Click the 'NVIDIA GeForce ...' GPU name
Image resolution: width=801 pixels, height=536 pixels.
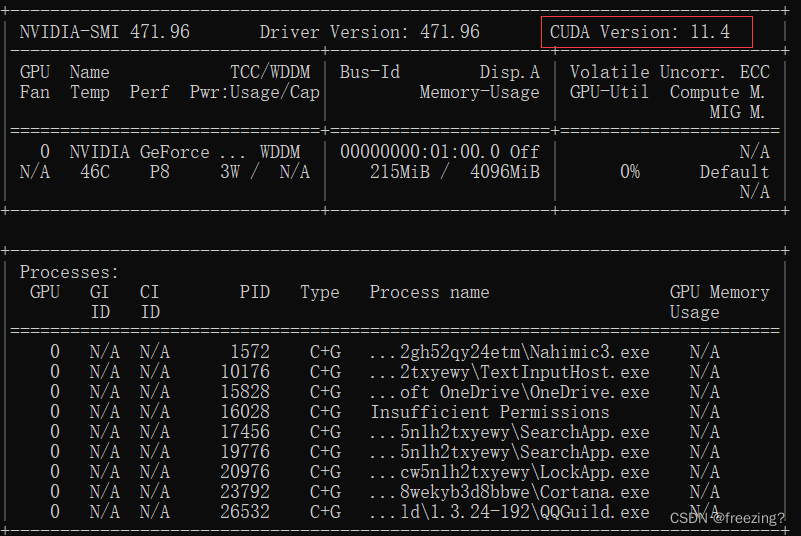[157, 152]
